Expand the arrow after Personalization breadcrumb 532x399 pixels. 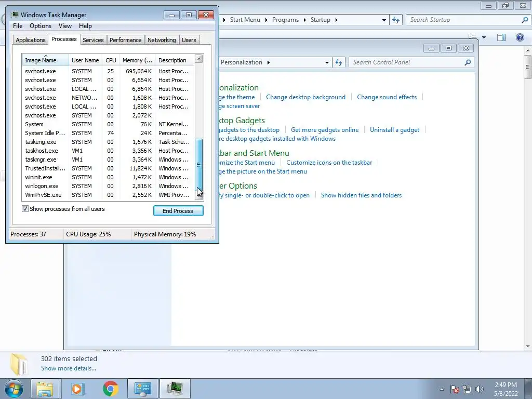[x=269, y=62]
